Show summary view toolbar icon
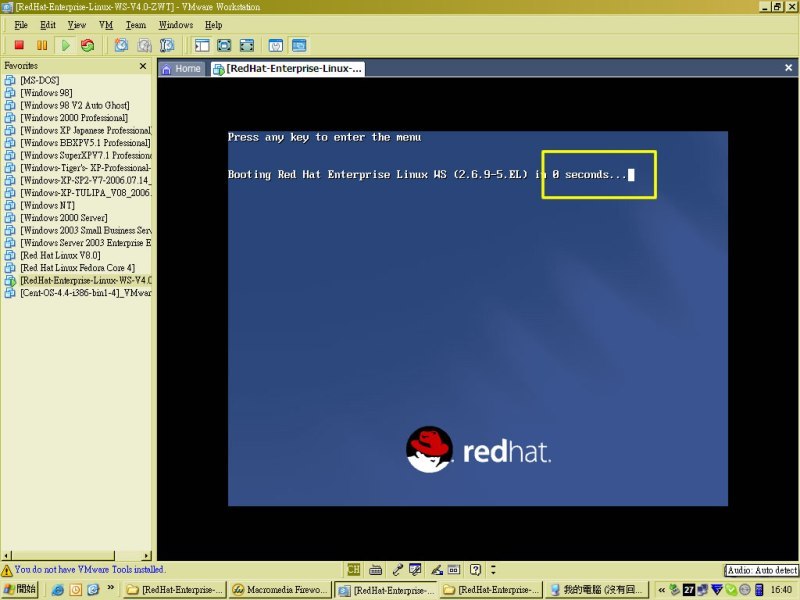This screenshot has height=600, width=800. (276, 45)
